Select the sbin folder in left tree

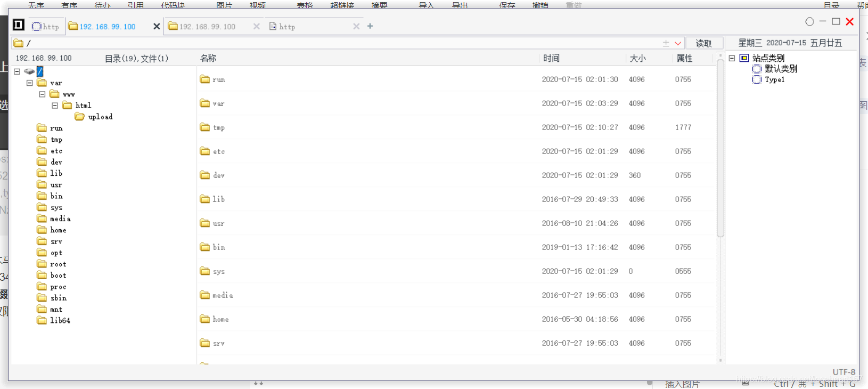point(59,298)
